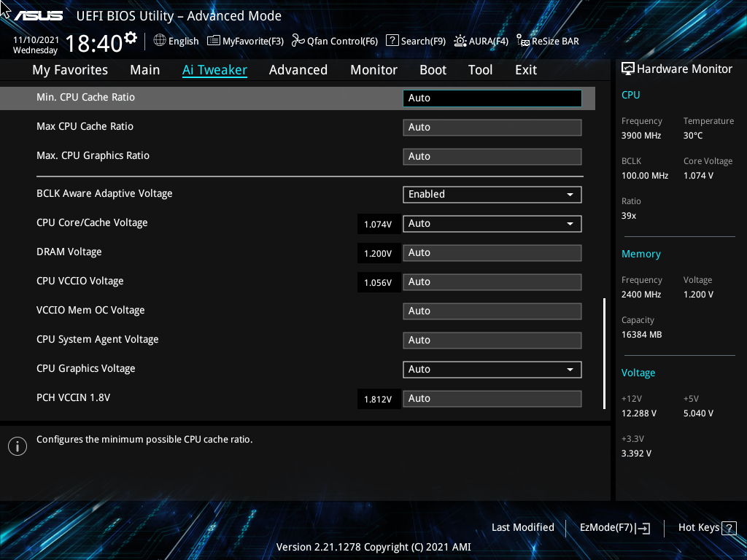
Task: Switch to the My Favorites tab
Action: click(70, 70)
